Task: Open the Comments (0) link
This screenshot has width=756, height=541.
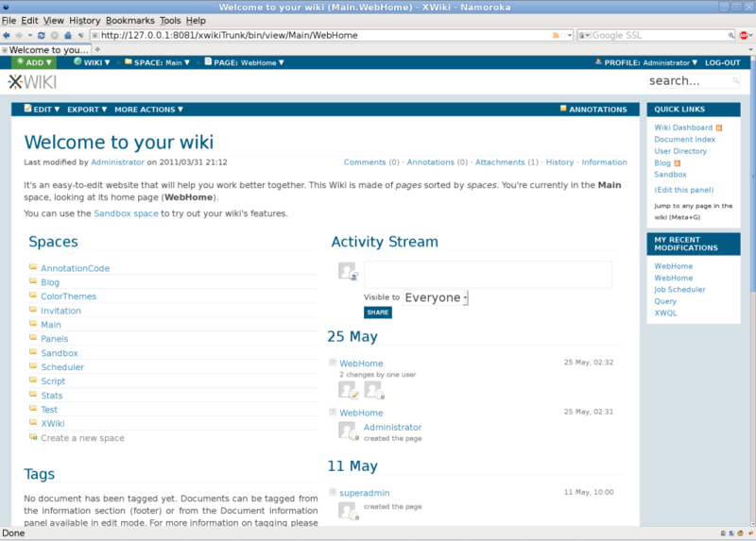Action: coord(371,162)
